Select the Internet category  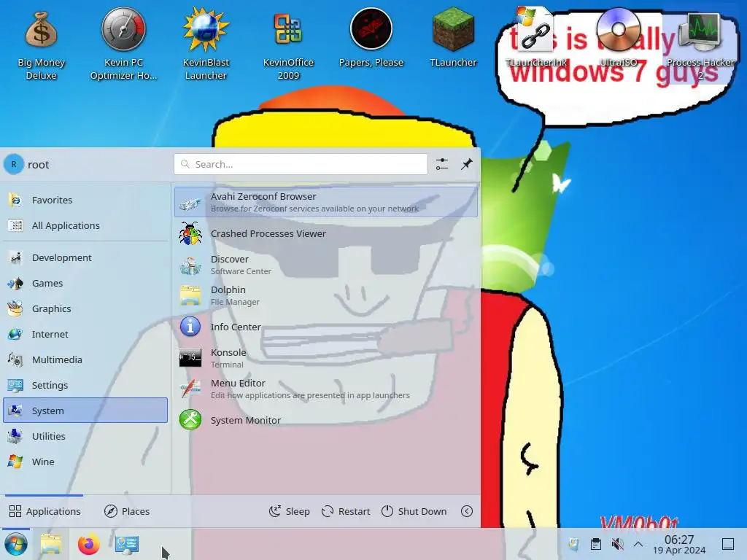[86, 334]
